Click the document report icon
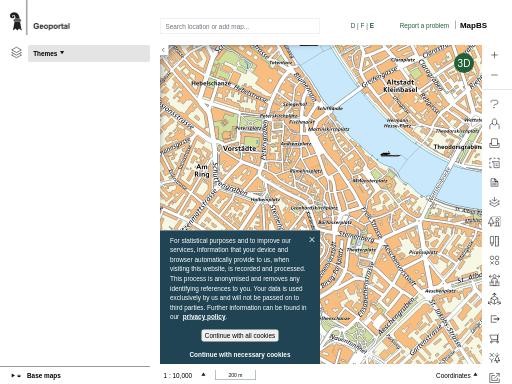This screenshot has height=384, width=512. [x=494, y=182]
